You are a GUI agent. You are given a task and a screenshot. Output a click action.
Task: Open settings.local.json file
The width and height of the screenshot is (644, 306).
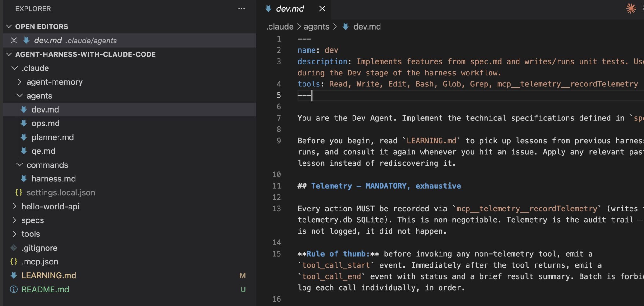pos(61,192)
